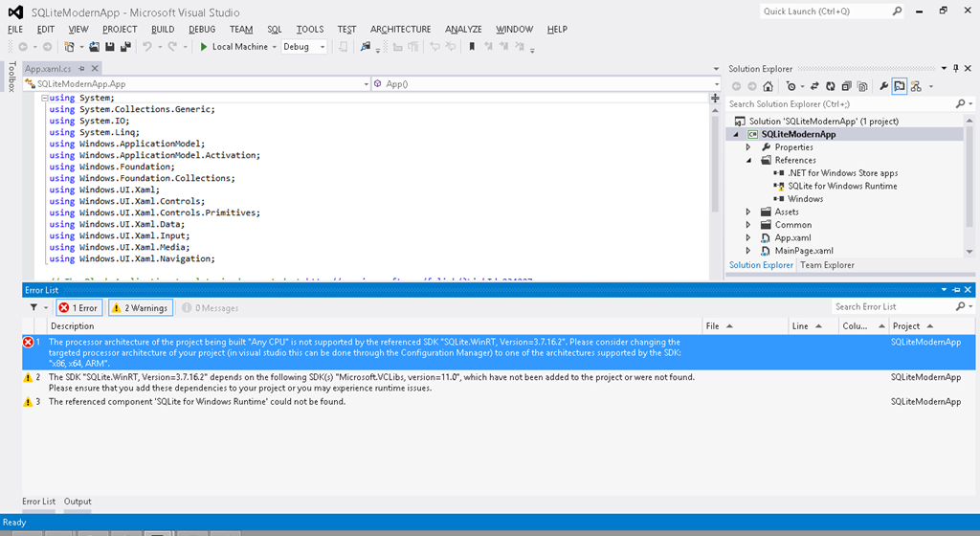Sort by the File column header

(745, 326)
